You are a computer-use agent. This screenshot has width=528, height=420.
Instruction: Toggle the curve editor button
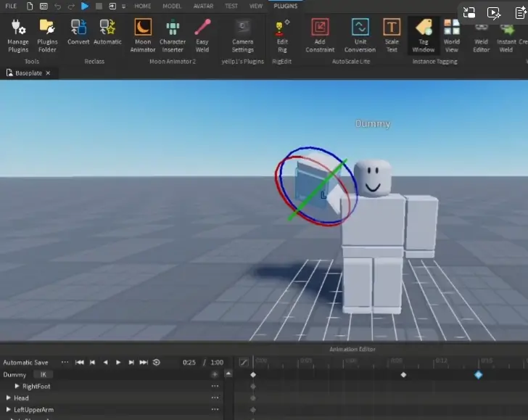pos(244,363)
